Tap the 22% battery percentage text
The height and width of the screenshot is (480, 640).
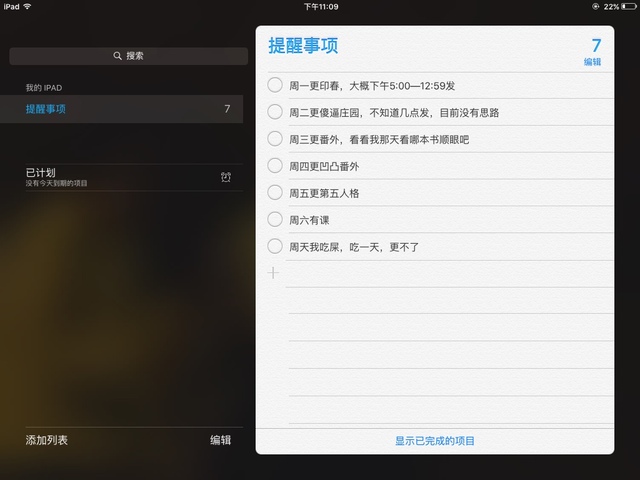pos(611,7)
